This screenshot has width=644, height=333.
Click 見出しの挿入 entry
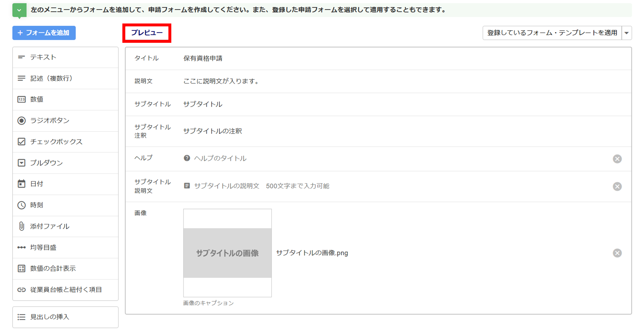pos(65,317)
